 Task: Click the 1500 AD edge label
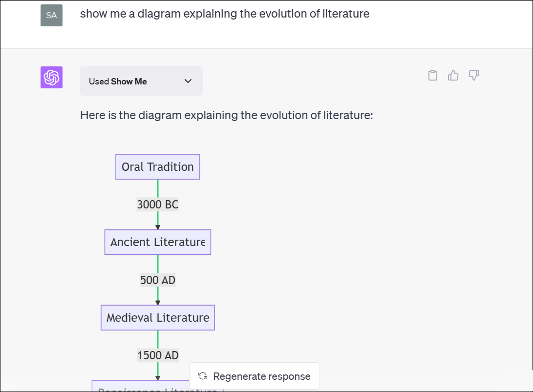pyautogui.click(x=158, y=355)
